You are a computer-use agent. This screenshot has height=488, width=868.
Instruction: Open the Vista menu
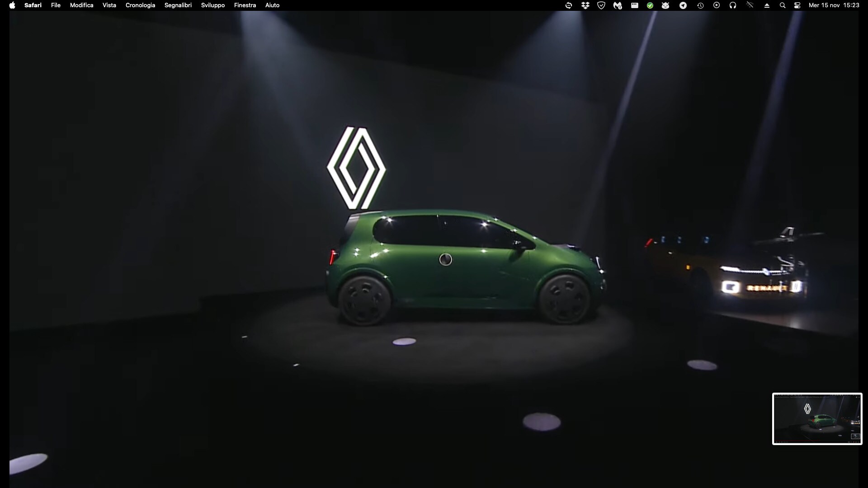tap(109, 5)
